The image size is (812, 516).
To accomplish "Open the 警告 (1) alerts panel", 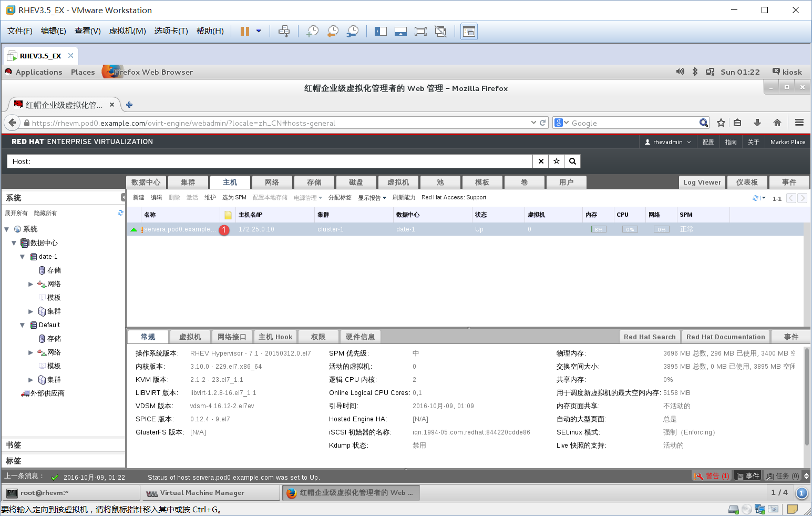I will tap(711, 476).
